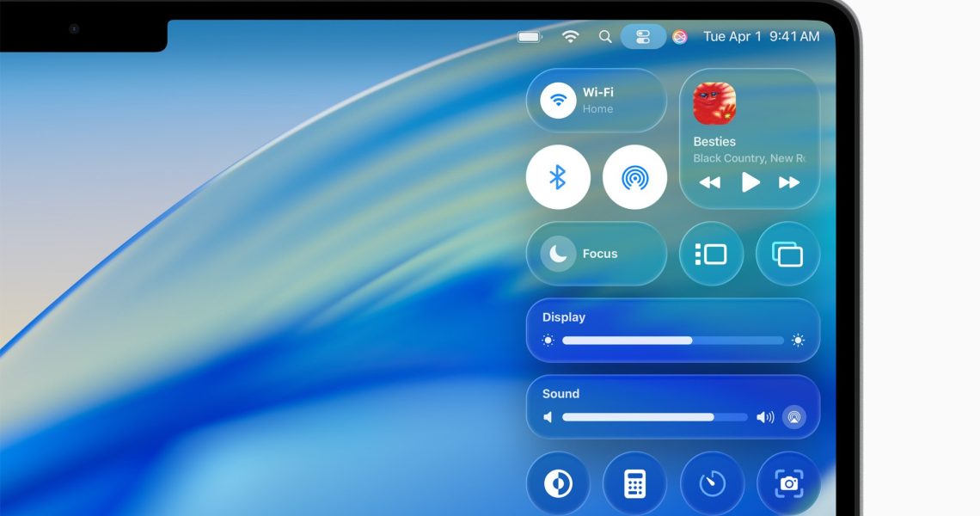Toggle AirDrop round button
980x516 pixels.
click(634, 177)
